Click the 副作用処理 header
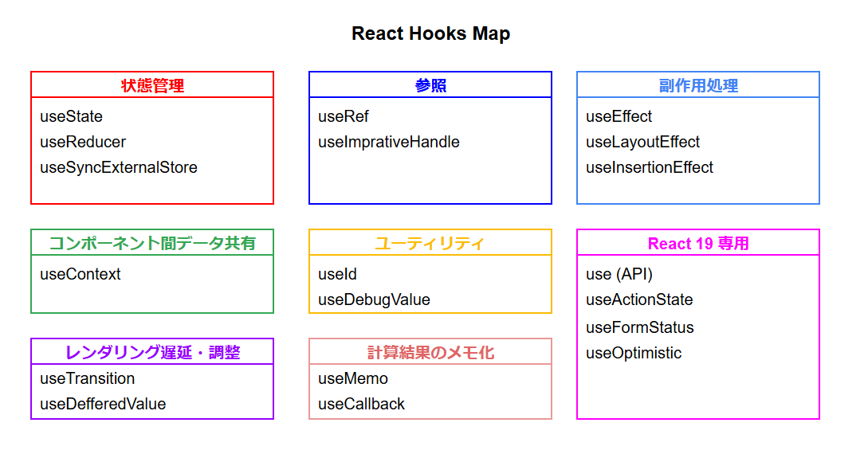 coord(698,85)
